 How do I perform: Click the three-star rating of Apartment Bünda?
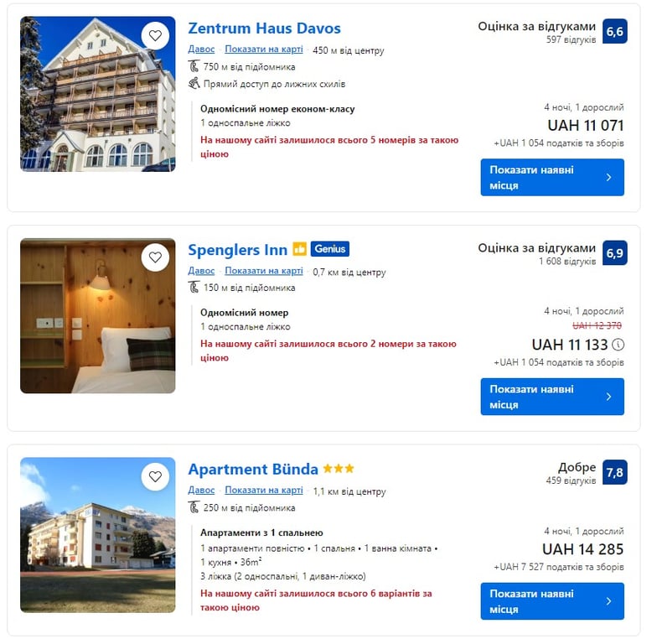coord(339,469)
